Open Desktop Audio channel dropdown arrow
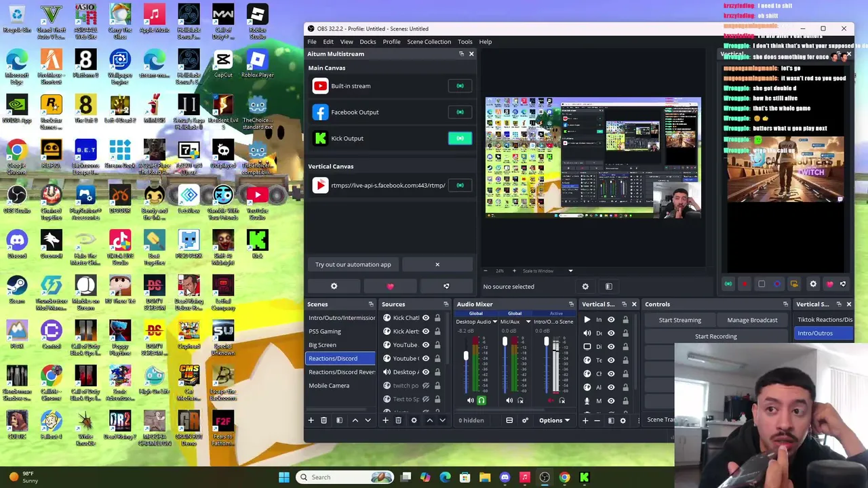 click(x=494, y=322)
